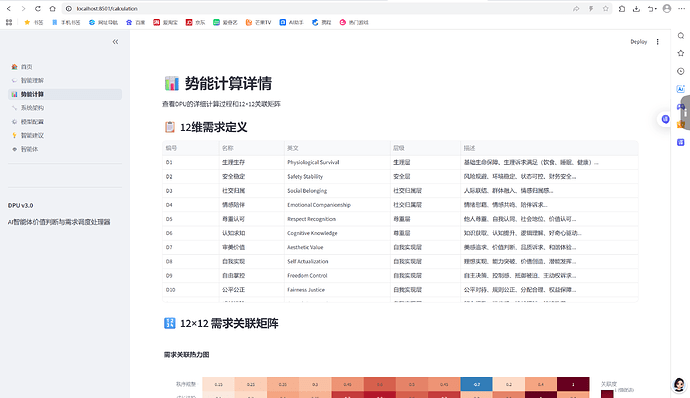The image size is (690, 398).
Task: Open the Streamlit three-dot menu
Action: 657,42
